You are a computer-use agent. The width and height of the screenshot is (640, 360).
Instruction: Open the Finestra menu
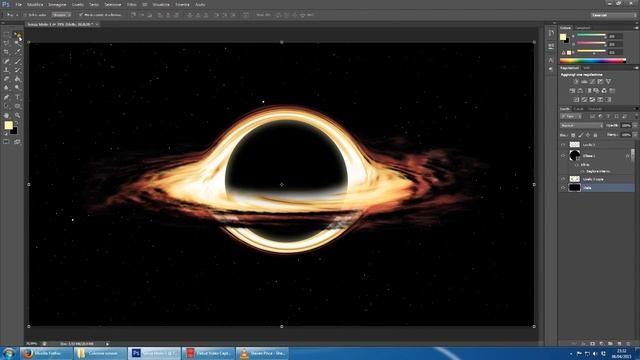(182, 4)
